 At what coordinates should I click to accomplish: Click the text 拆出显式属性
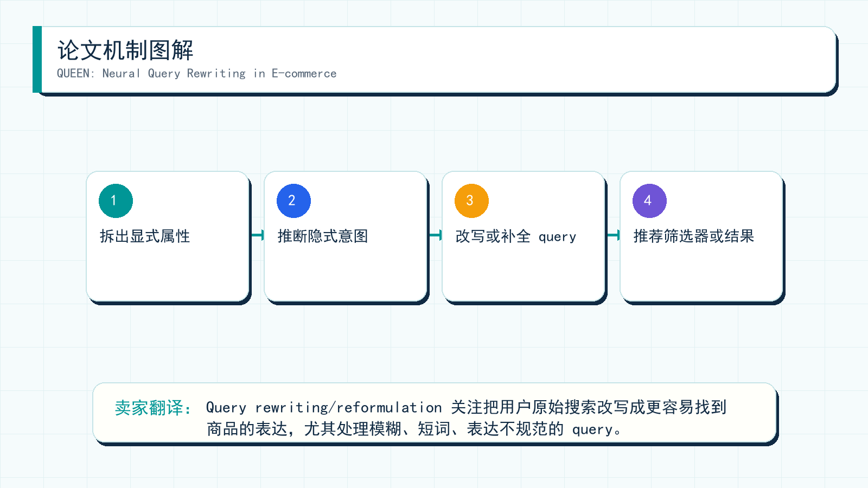coord(145,236)
